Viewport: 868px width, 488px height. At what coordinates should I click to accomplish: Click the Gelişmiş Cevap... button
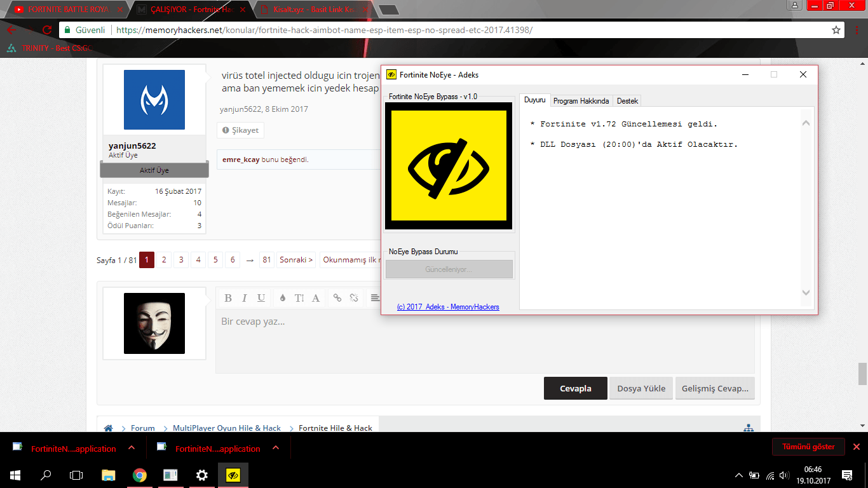click(715, 388)
